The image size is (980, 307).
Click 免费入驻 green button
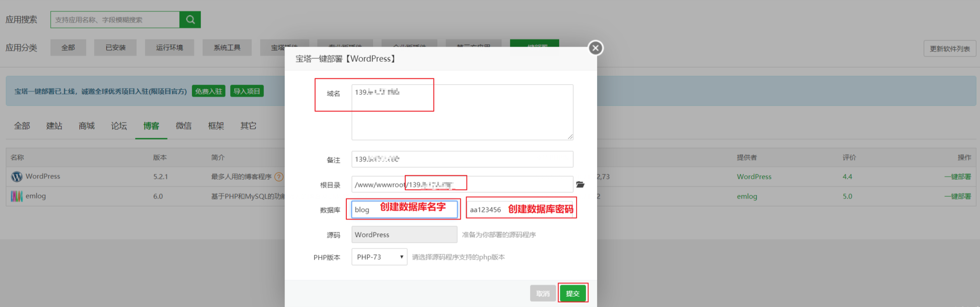[209, 91]
